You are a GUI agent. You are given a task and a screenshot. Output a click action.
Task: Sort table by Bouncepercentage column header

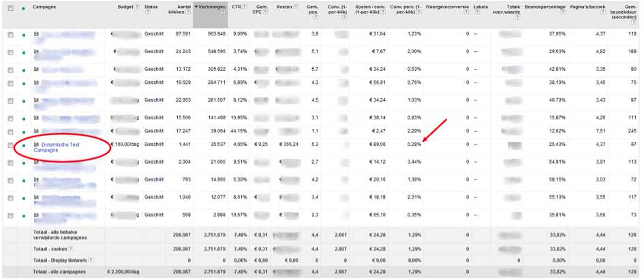547,7
